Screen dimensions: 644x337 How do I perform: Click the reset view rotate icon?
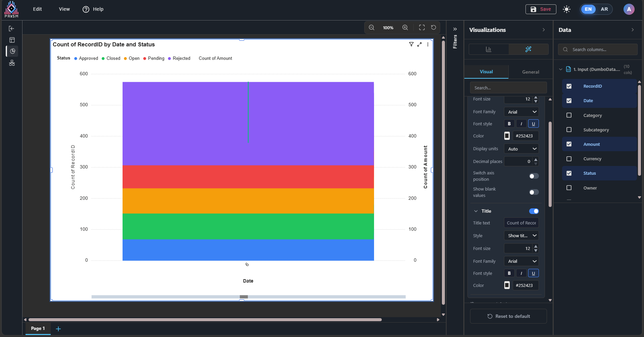(x=433, y=28)
